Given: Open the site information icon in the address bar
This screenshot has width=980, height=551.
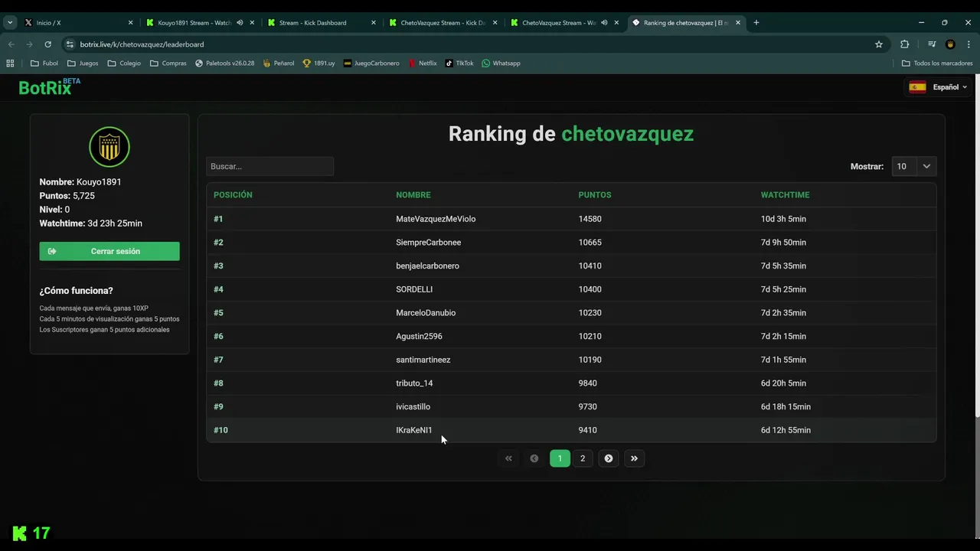Looking at the screenshot, I should tap(70, 44).
